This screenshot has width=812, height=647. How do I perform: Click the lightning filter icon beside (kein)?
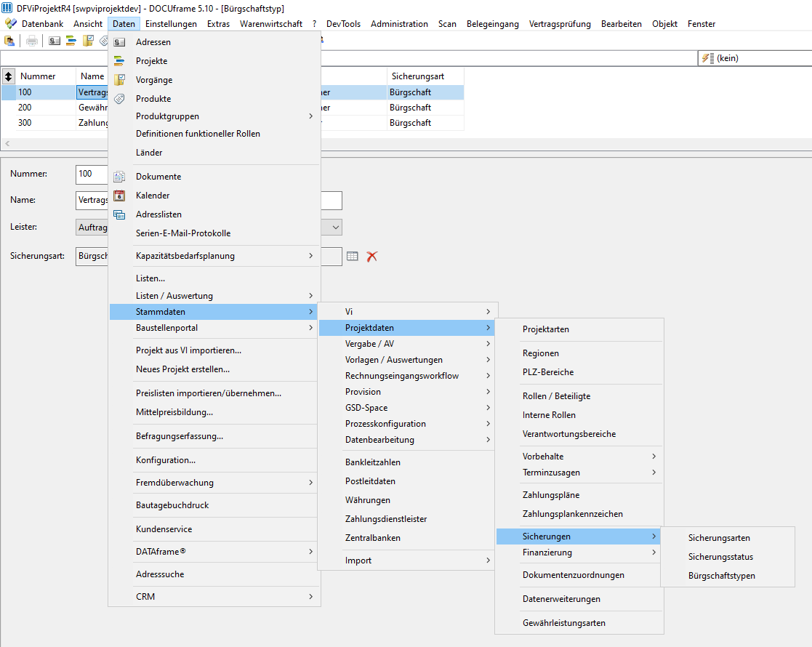708,58
